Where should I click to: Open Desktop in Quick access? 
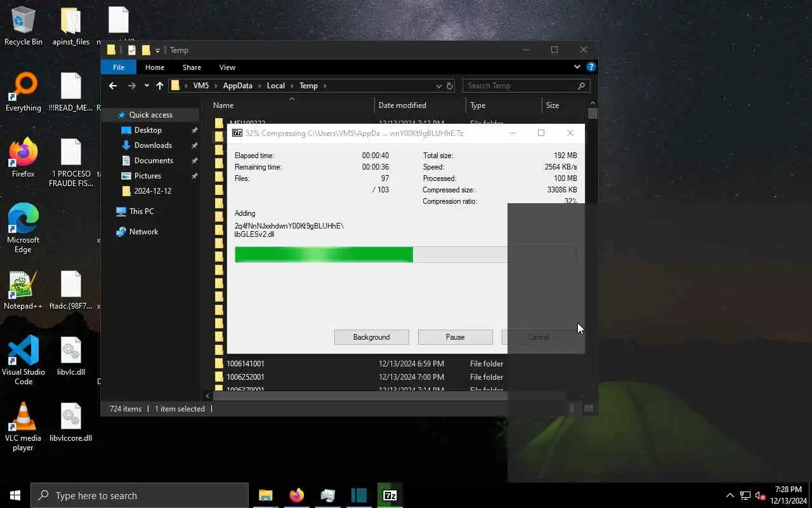click(x=148, y=130)
